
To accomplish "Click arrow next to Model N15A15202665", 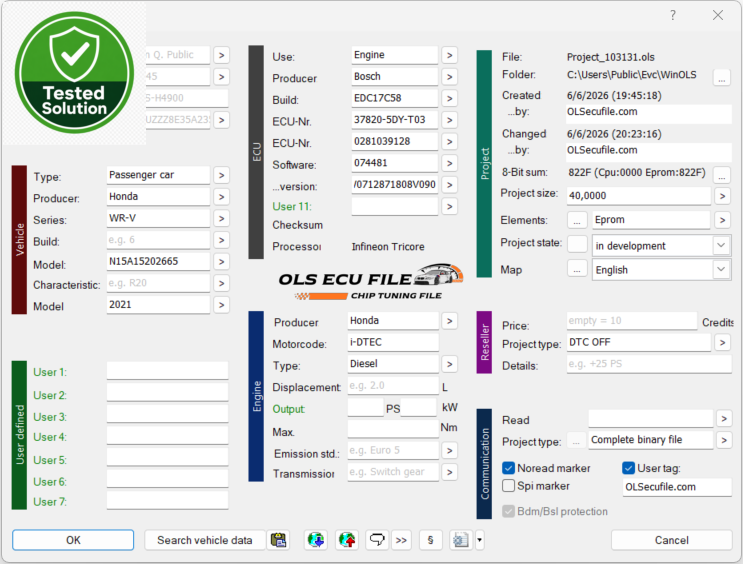I will tap(221, 262).
